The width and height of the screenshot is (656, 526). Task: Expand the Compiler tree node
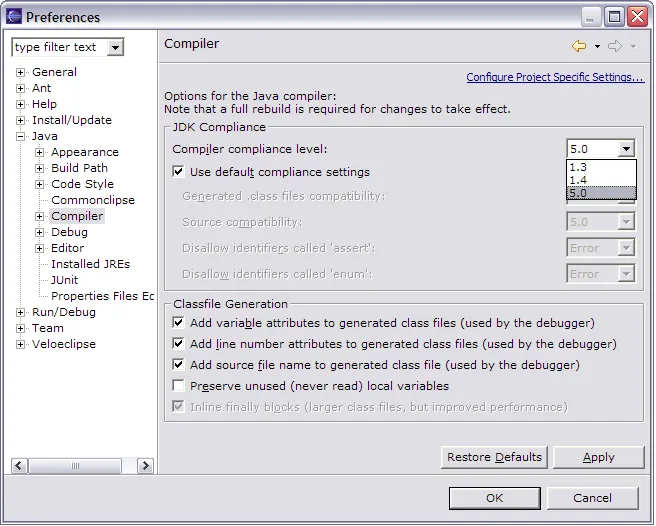(39, 216)
